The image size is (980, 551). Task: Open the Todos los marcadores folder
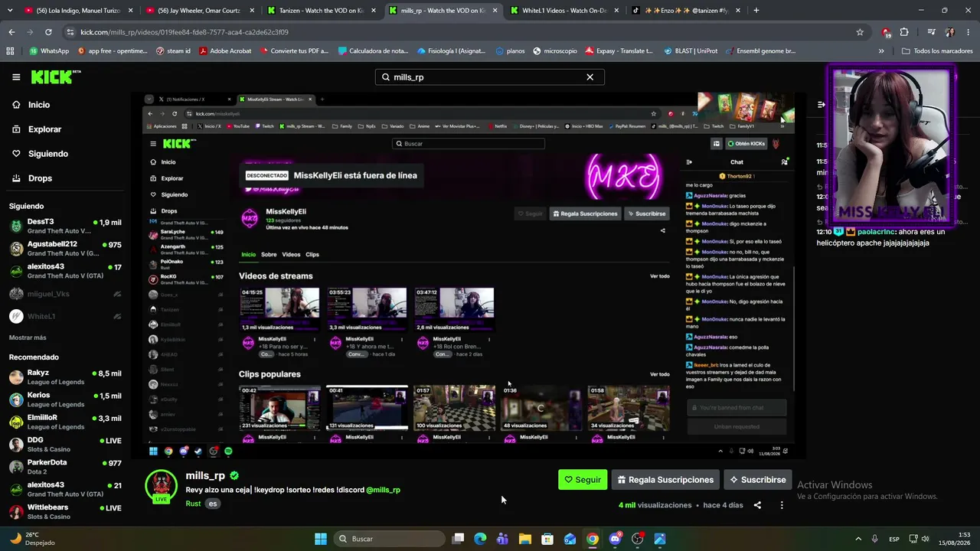[936, 51]
